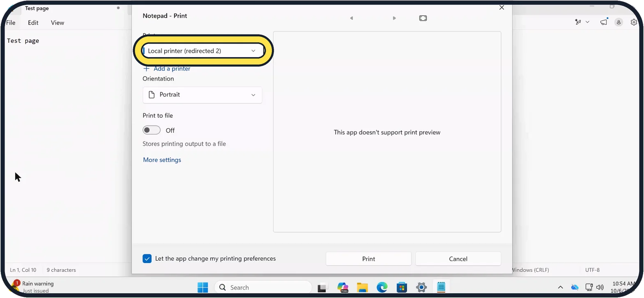Open Microsoft Store from the taskbar
This screenshot has height=298, width=644.
pos(402,287)
